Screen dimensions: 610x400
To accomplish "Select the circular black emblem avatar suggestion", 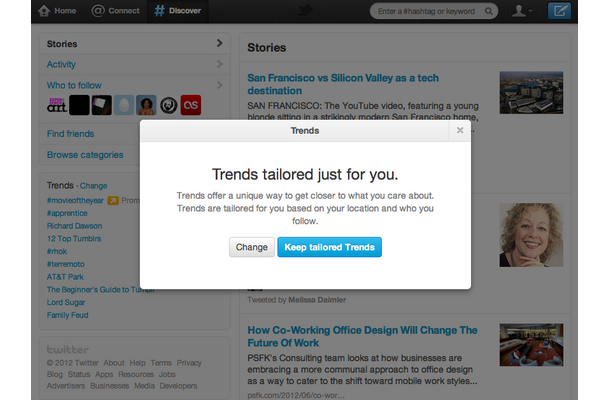I will (168, 105).
